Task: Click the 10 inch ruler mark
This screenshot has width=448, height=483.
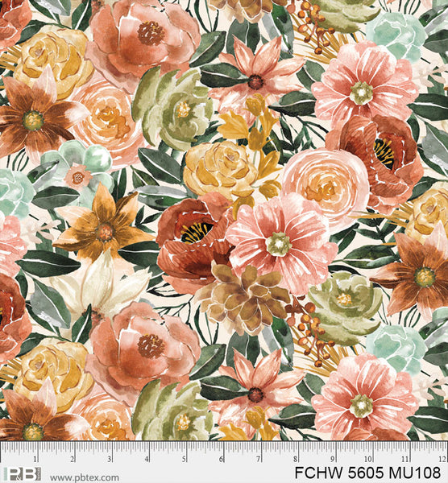Action: pyautogui.click(x=368, y=460)
